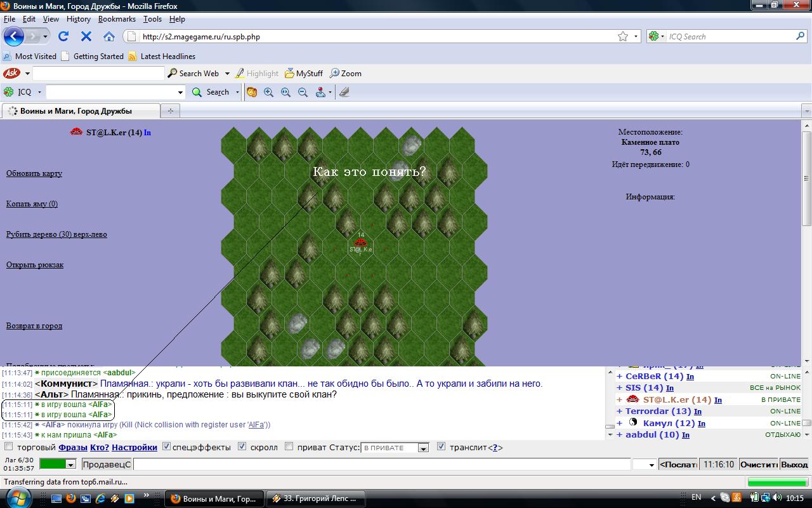Click the Ask toolbar search field
The image size is (812, 508).
(98, 73)
